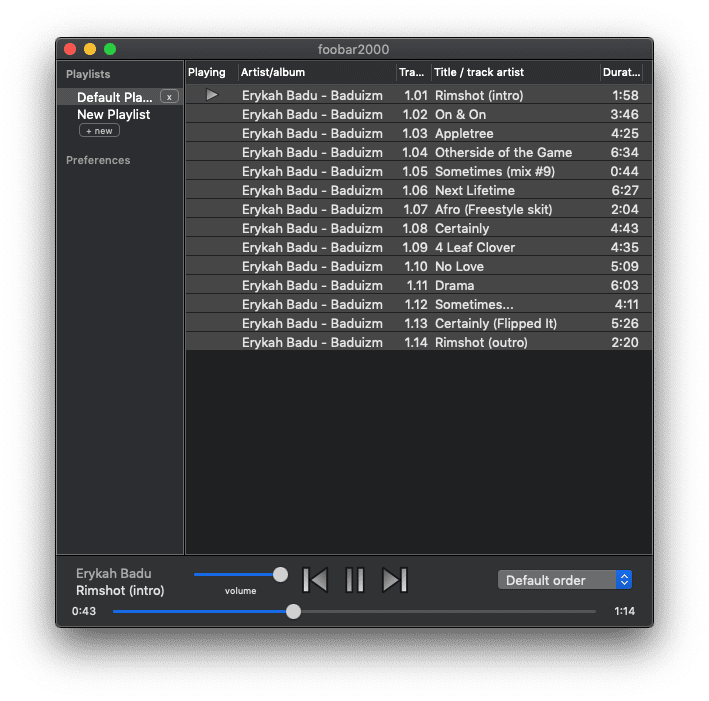Sort by the Duration column header
Viewport: 709px width, 701px height.
(x=622, y=72)
